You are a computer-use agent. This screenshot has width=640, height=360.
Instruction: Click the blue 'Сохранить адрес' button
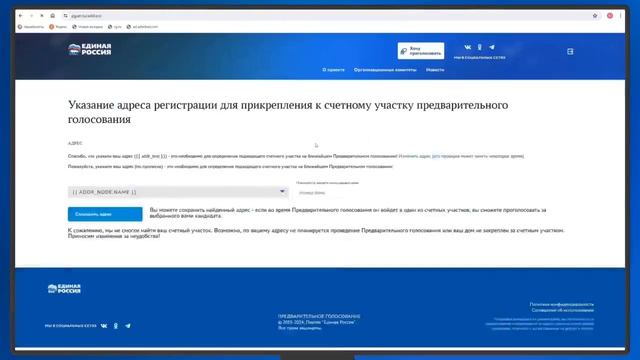click(x=105, y=214)
